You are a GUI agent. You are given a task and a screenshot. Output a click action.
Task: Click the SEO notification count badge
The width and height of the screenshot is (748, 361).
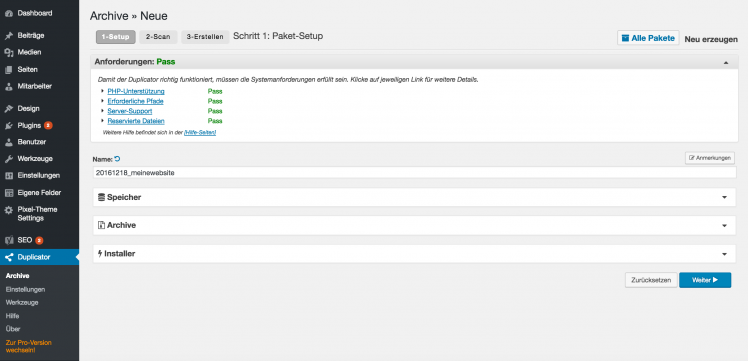click(x=39, y=240)
